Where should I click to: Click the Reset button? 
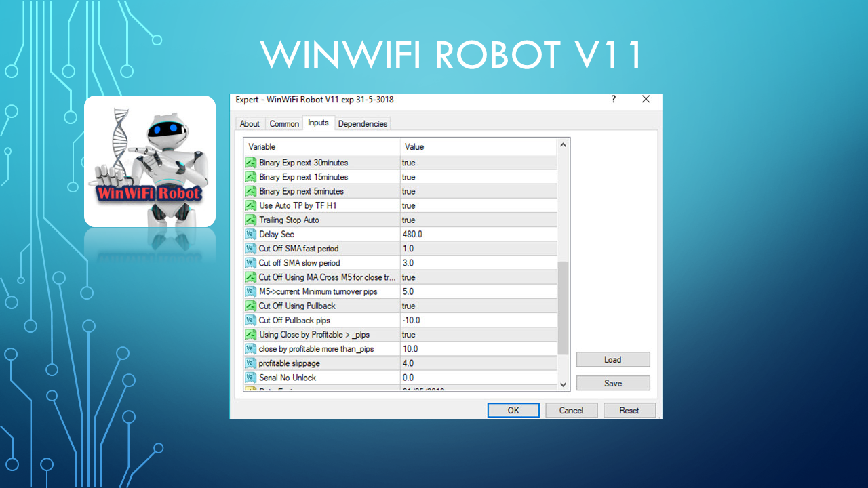[629, 410]
